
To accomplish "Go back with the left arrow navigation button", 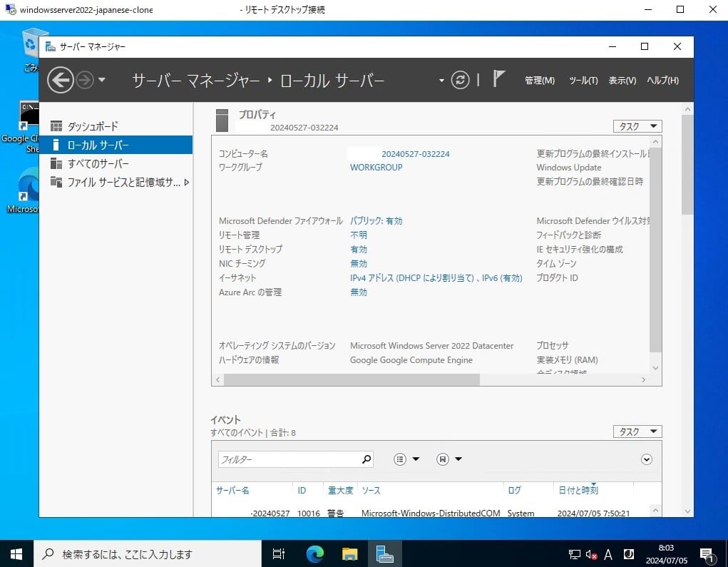I will (x=61, y=81).
